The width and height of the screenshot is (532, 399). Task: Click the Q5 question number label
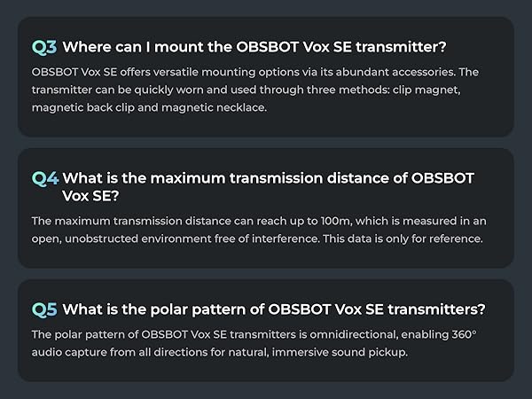pyautogui.click(x=44, y=309)
